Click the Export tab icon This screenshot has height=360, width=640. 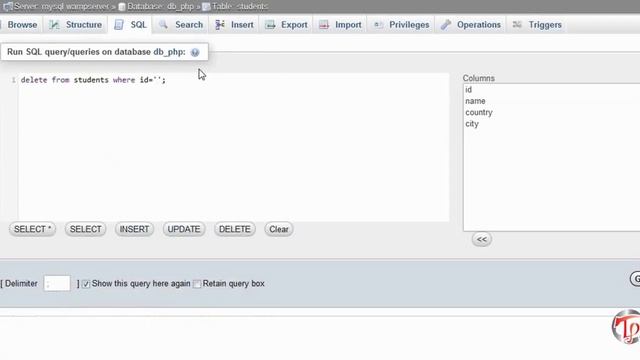click(270, 24)
